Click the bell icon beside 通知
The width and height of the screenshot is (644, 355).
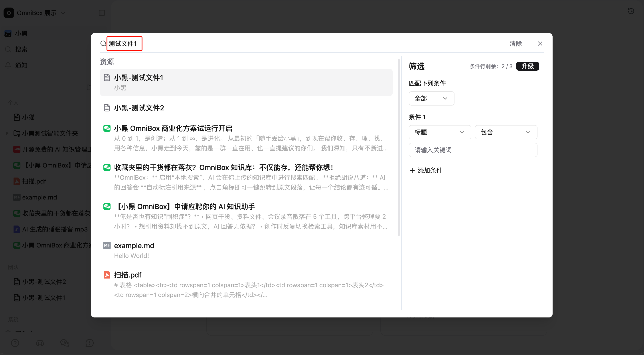8,65
